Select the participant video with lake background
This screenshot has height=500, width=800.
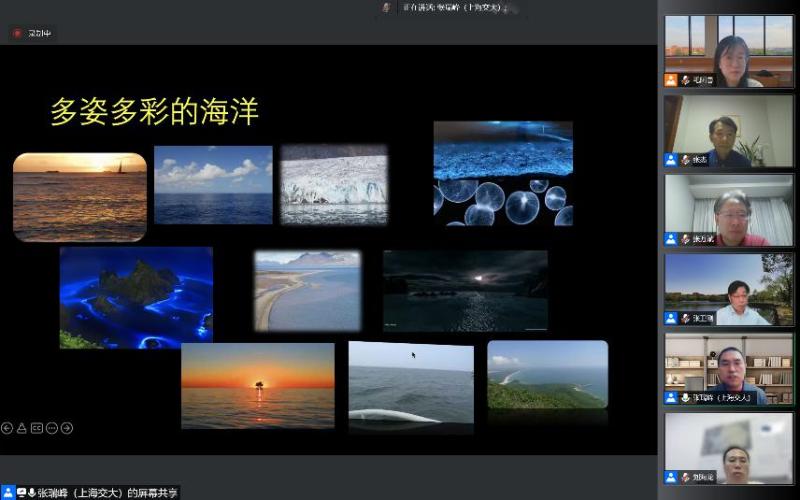point(729,289)
